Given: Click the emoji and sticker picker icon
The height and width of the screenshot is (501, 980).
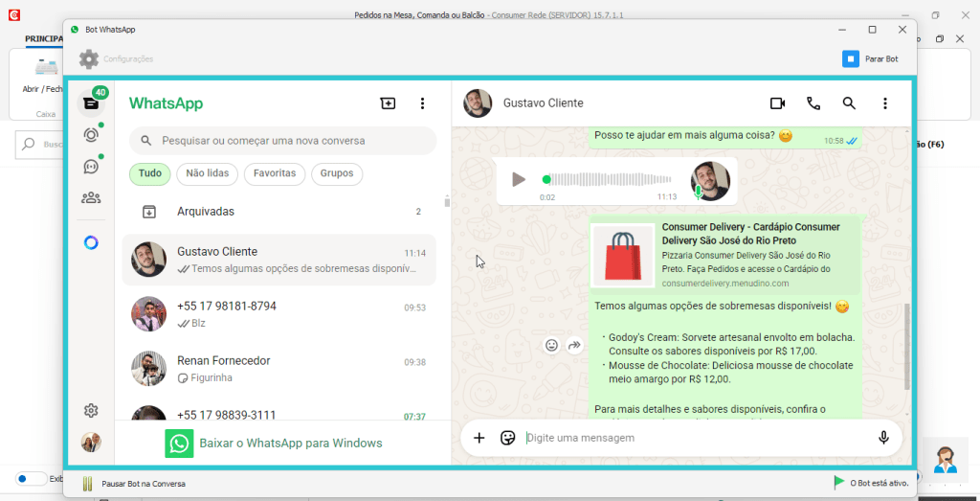Looking at the screenshot, I should tap(508, 438).
